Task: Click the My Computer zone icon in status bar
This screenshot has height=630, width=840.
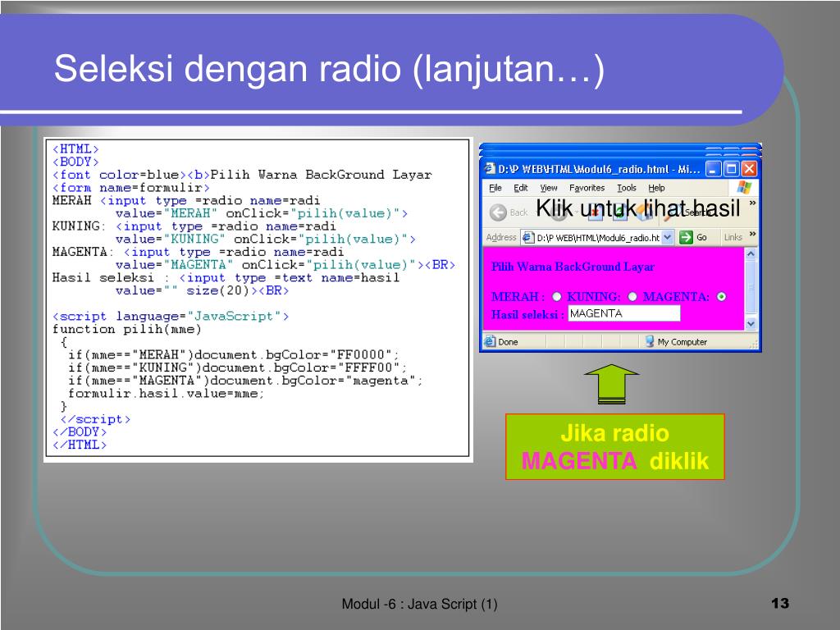Action: (650, 341)
